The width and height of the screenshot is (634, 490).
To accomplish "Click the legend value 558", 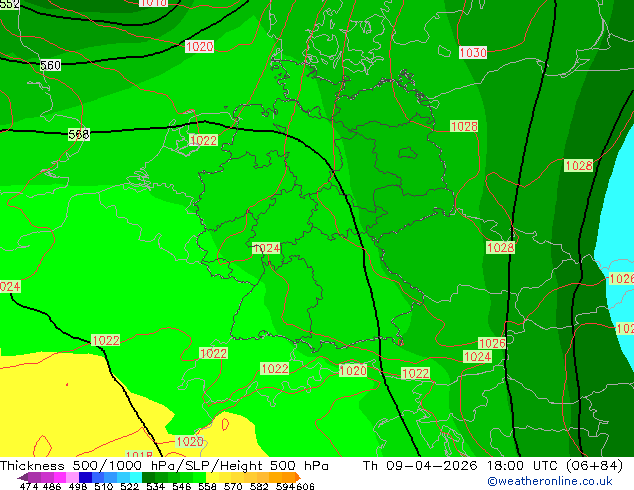I will (x=207, y=486).
